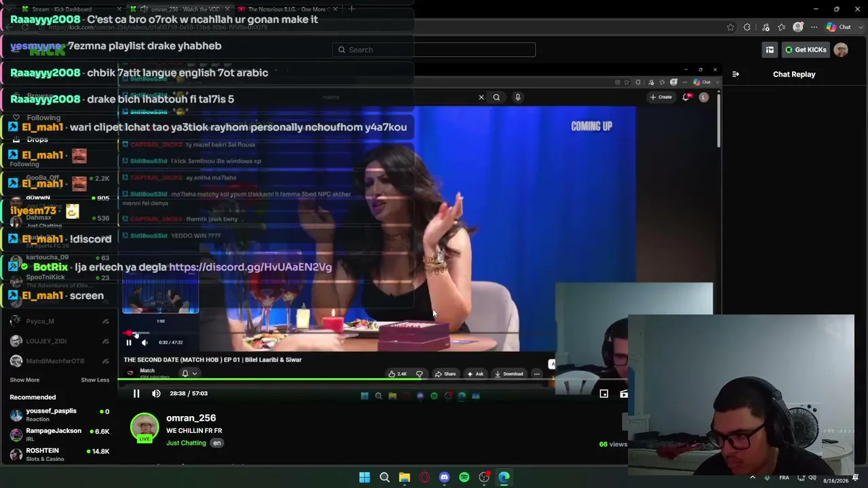This screenshot has height=488, width=868.
Task: Open recommended channel RampageJackson
Action: tap(60, 434)
